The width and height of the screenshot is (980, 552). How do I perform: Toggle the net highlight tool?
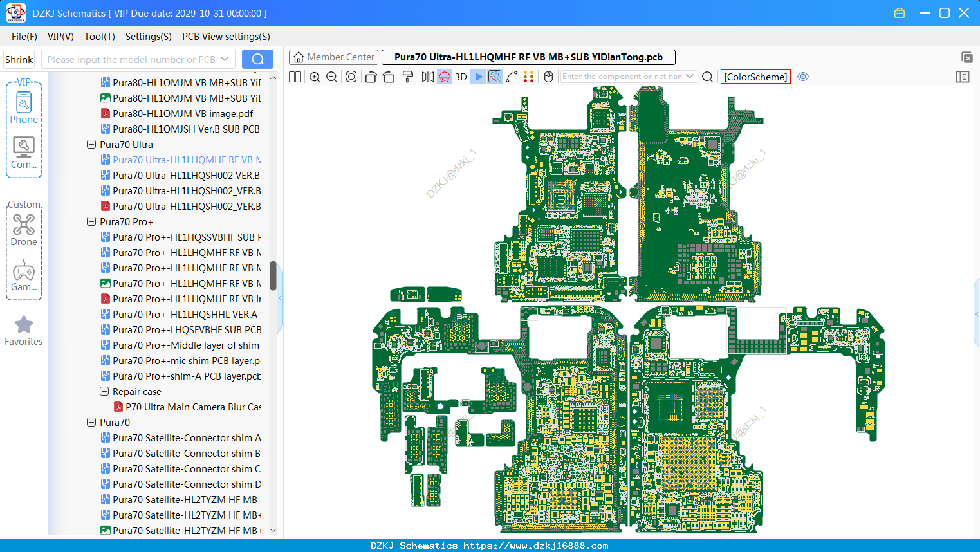495,77
